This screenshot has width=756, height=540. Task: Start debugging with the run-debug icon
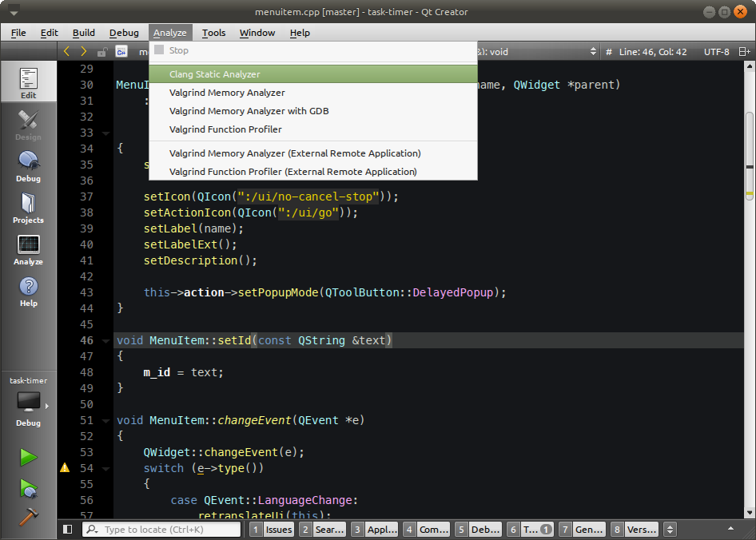[29, 488]
